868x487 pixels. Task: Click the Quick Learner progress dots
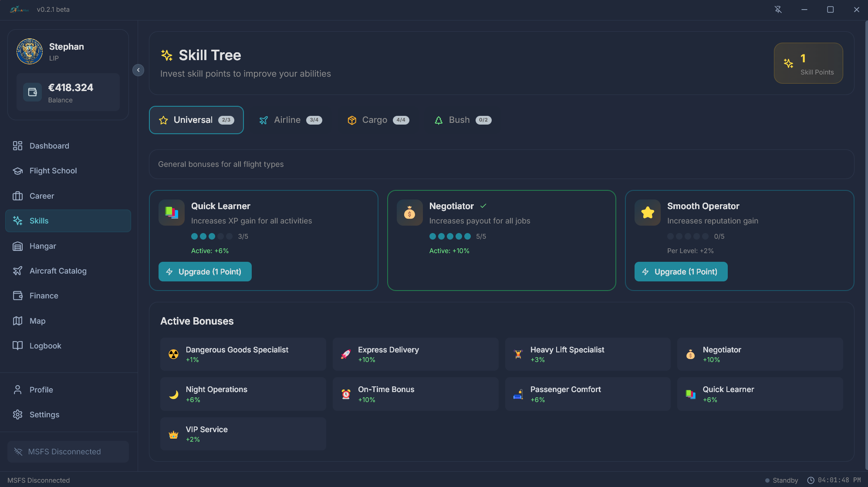point(212,236)
